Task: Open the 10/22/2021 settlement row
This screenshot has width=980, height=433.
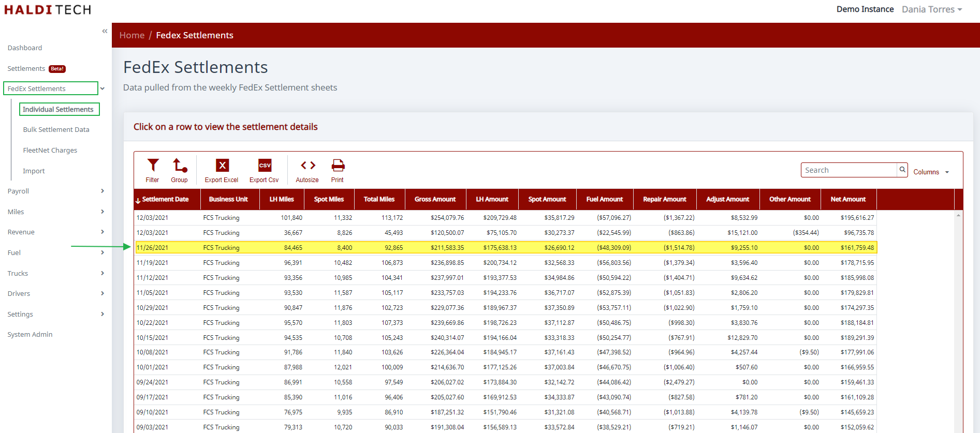Action: tap(506, 323)
